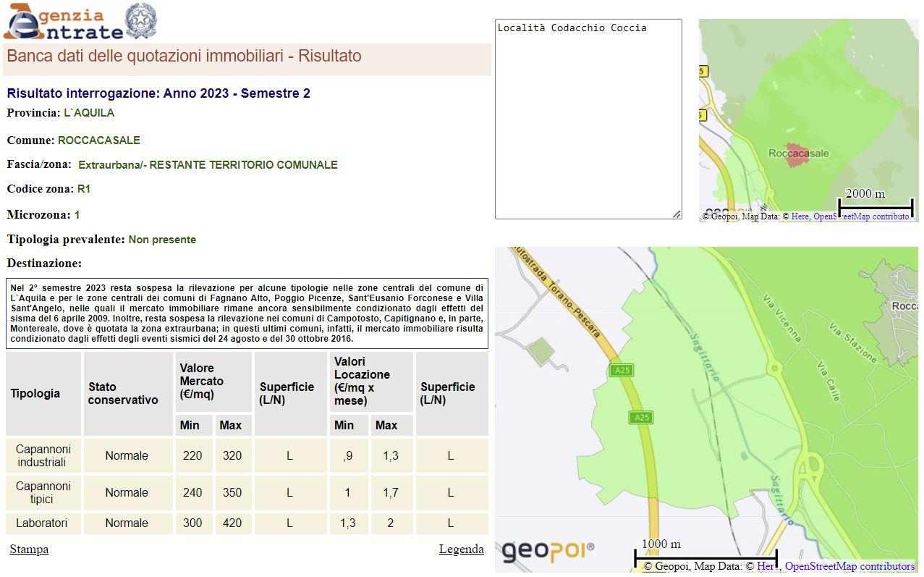
Task: Open the Legenda link
Action: [461, 549]
